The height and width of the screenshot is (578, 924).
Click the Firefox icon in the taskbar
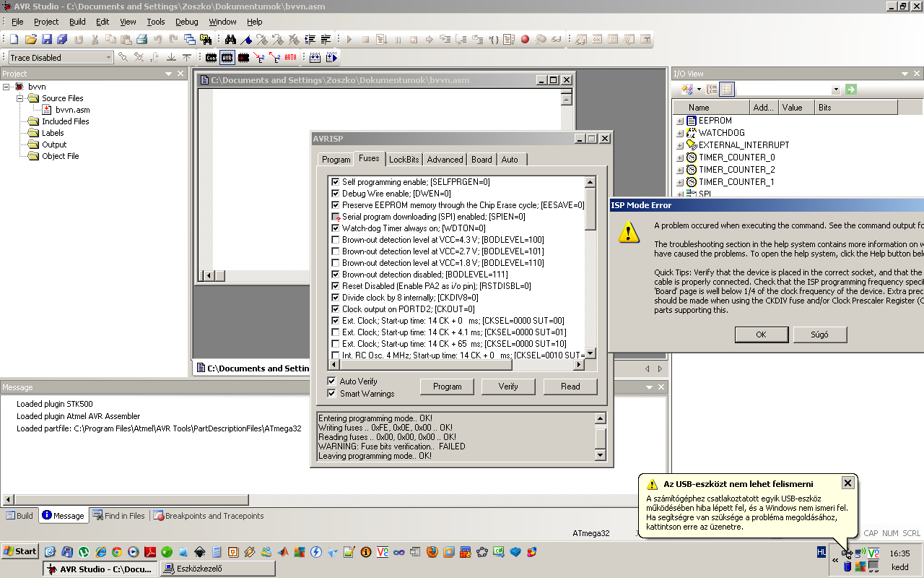432,552
